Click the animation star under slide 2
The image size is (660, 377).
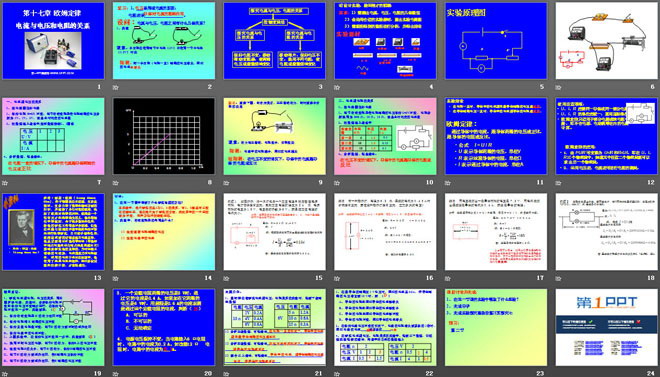[115, 88]
